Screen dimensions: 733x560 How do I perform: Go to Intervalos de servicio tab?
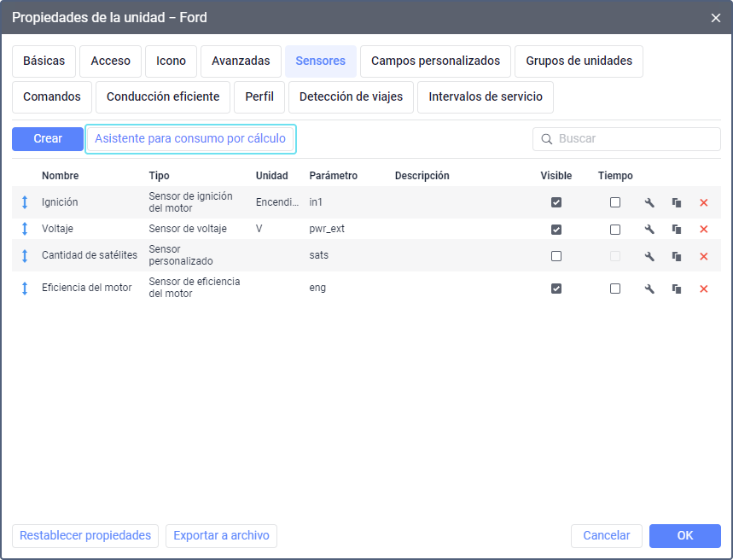click(x=486, y=97)
